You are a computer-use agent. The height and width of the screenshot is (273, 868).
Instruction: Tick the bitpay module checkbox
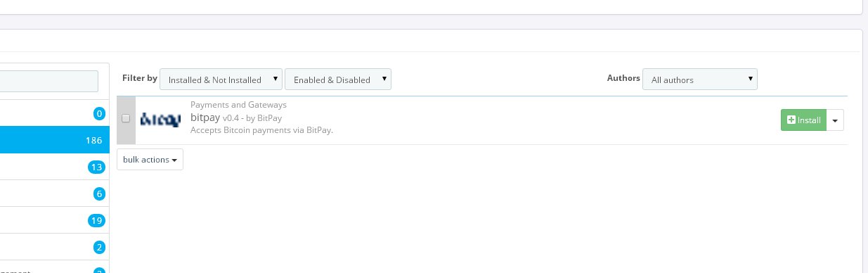tap(126, 118)
